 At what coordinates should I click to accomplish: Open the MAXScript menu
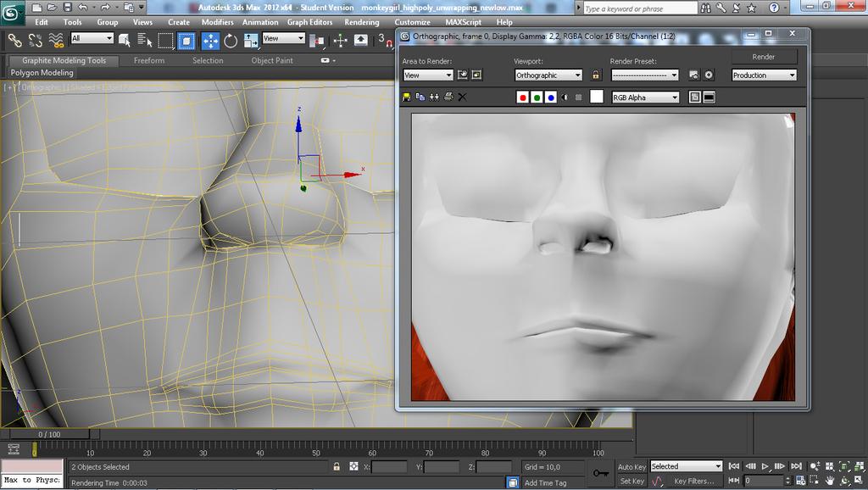464,22
